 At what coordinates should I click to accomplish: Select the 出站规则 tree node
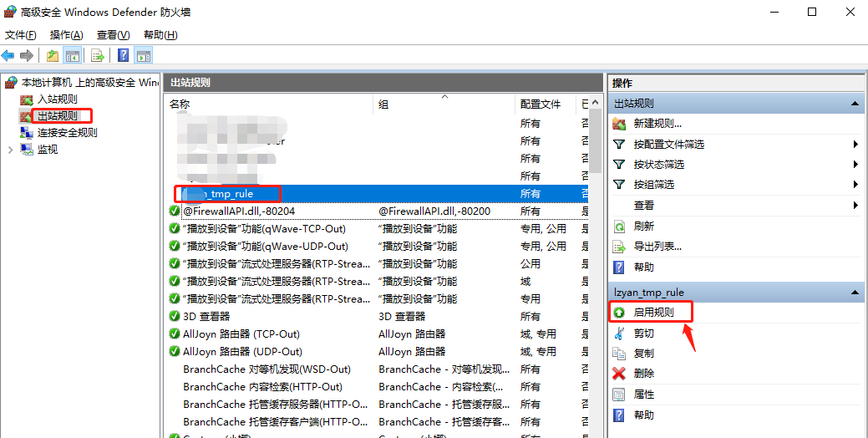[57, 116]
